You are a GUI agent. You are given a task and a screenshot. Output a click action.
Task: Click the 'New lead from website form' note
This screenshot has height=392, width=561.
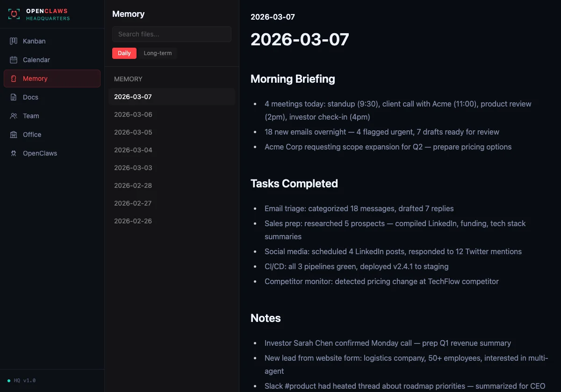pyautogui.click(x=406, y=364)
